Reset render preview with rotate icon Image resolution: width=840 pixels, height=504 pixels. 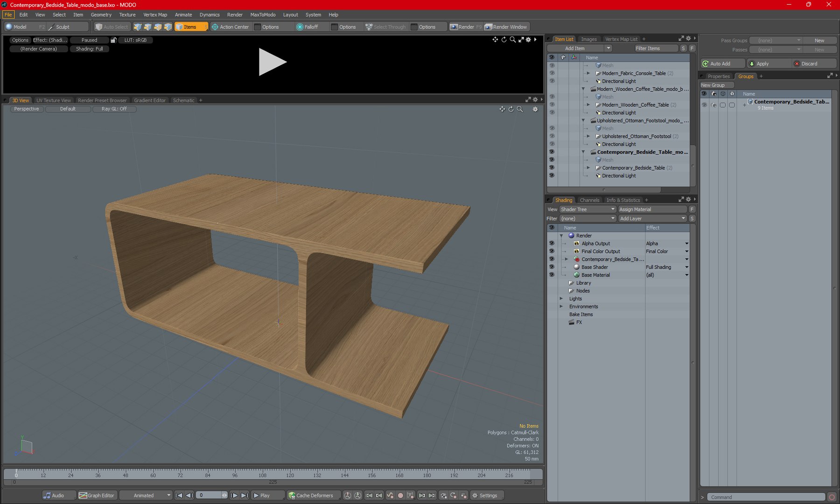point(504,40)
